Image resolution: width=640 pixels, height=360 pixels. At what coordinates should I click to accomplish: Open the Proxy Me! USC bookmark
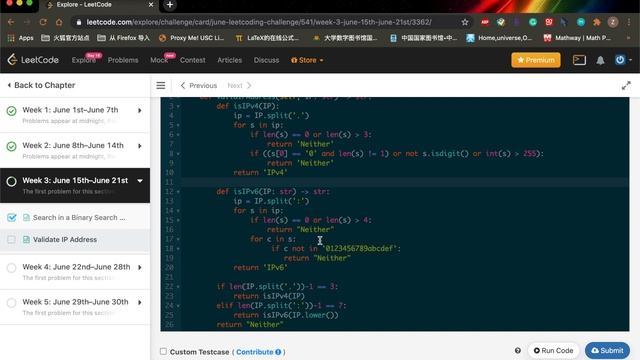tap(191, 38)
